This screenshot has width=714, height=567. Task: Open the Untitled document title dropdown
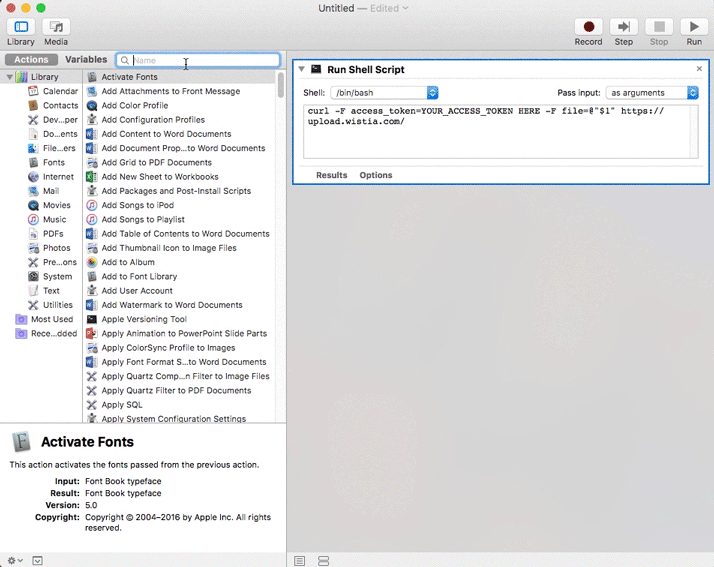click(363, 8)
